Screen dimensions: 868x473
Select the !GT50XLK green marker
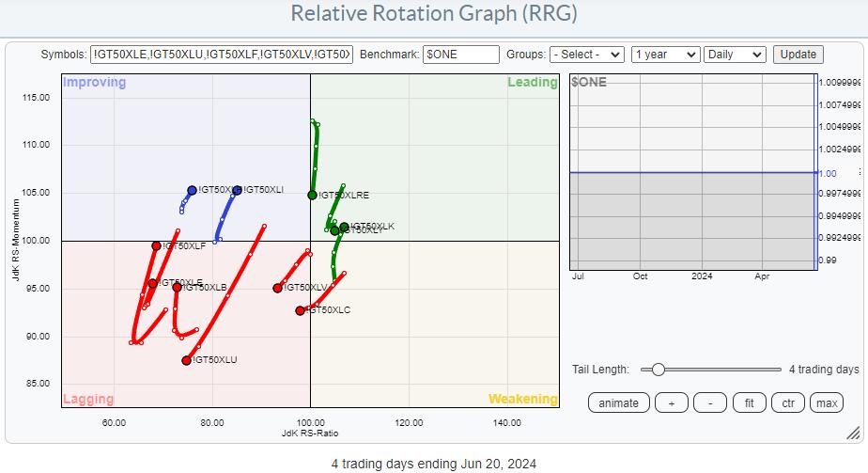click(345, 227)
